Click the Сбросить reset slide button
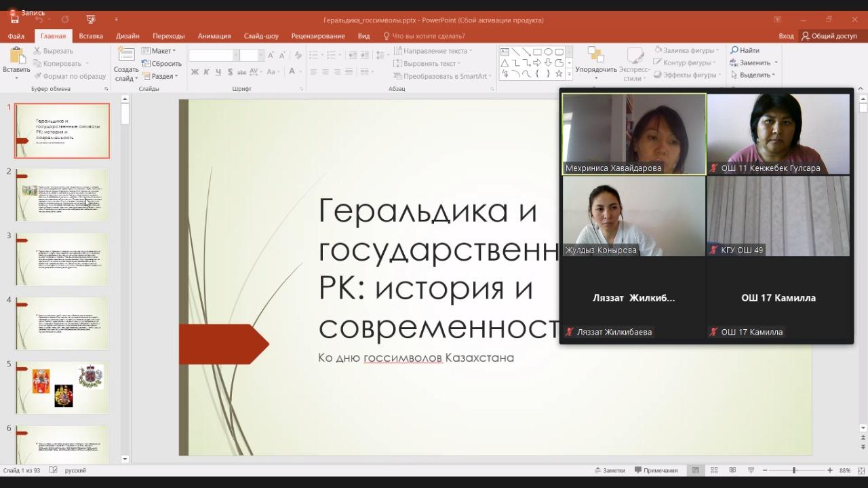This screenshot has width=868, height=488. pyautogui.click(x=162, y=64)
